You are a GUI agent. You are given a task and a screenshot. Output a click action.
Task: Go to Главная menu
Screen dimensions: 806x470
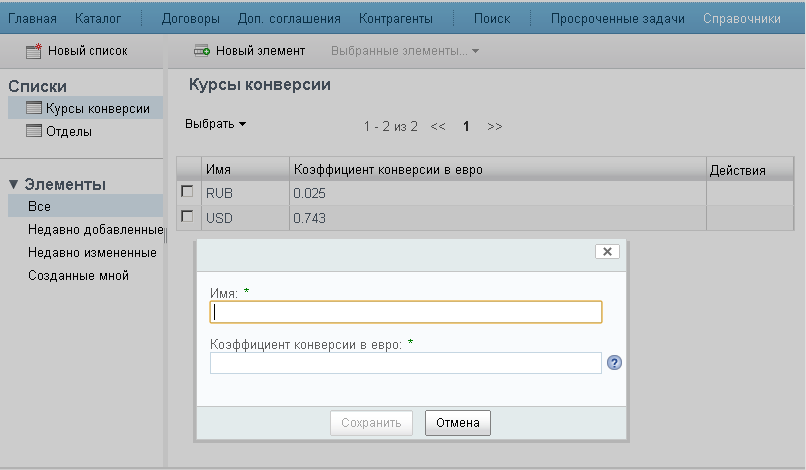point(32,19)
